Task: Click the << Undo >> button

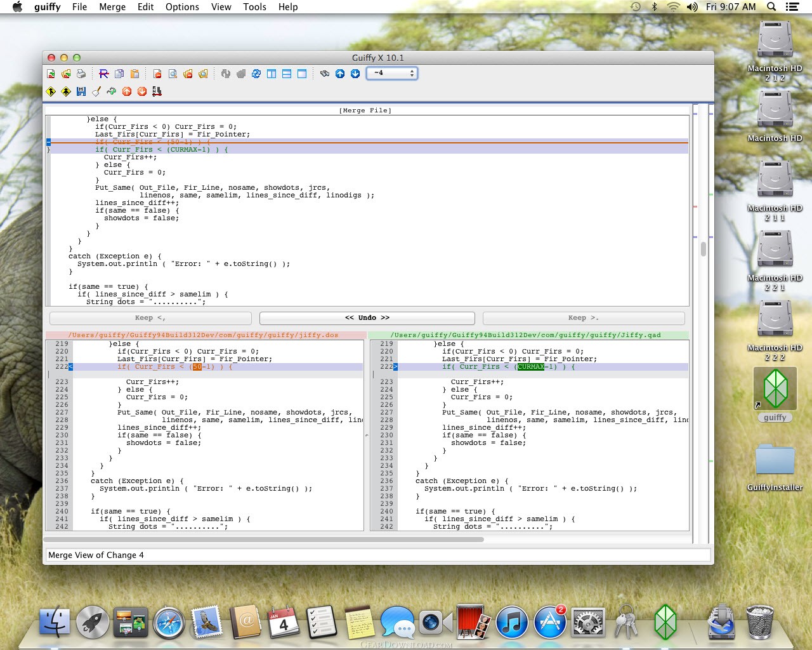Action: [x=367, y=317]
